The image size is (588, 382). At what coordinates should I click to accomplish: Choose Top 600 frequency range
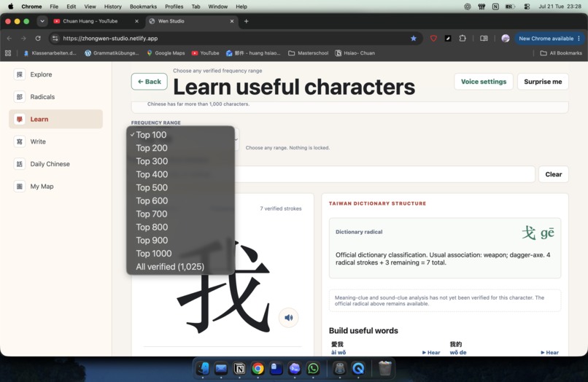(x=181, y=200)
